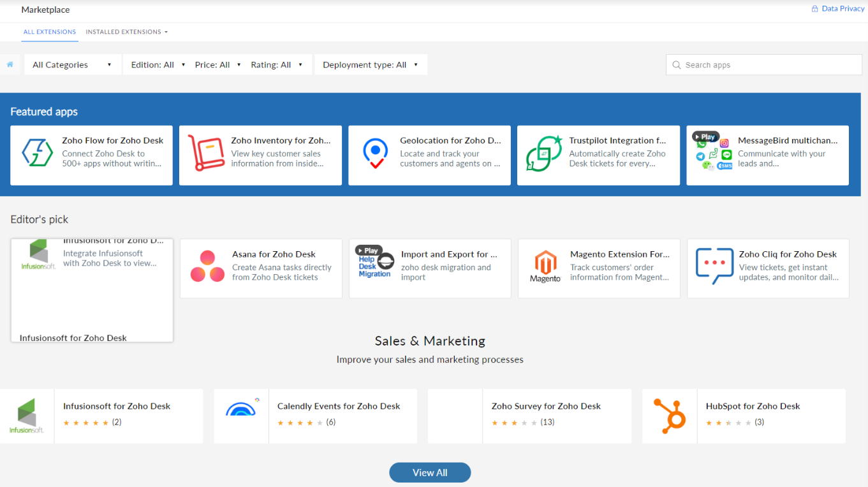Click the Calendly Events logo
The height and width of the screenshot is (487, 868).
[x=241, y=409]
